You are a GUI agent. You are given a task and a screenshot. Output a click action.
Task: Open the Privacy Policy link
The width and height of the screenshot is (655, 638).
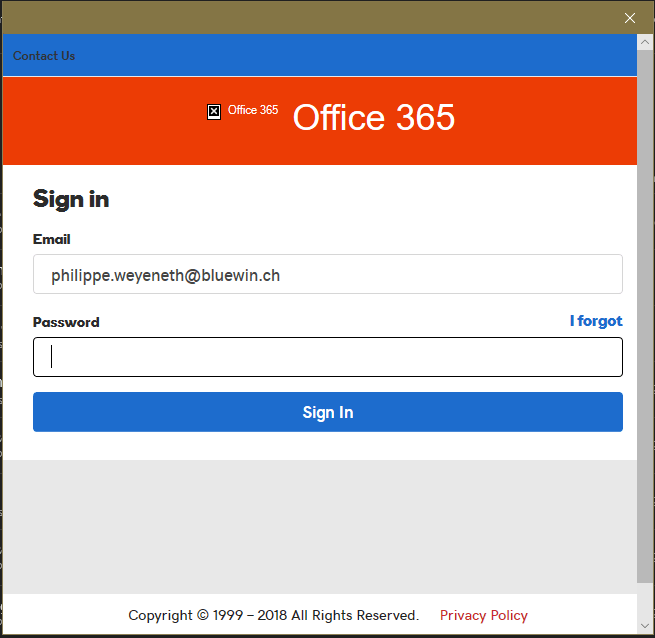[483, 615]
